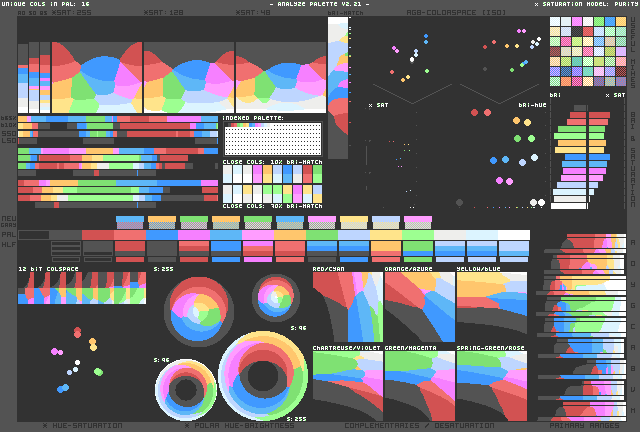
Task: Click the Red/Cyan complementary chart
Action: 347,307
